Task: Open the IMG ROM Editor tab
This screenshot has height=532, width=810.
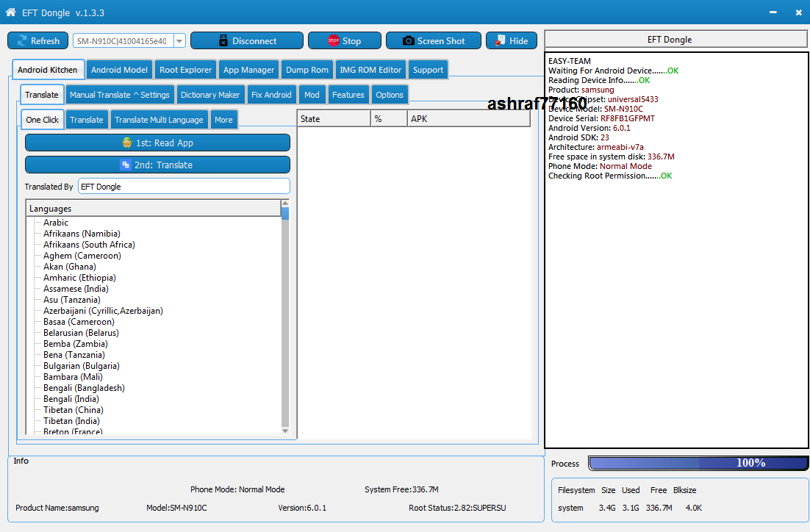Action: [x=370, y=70]
